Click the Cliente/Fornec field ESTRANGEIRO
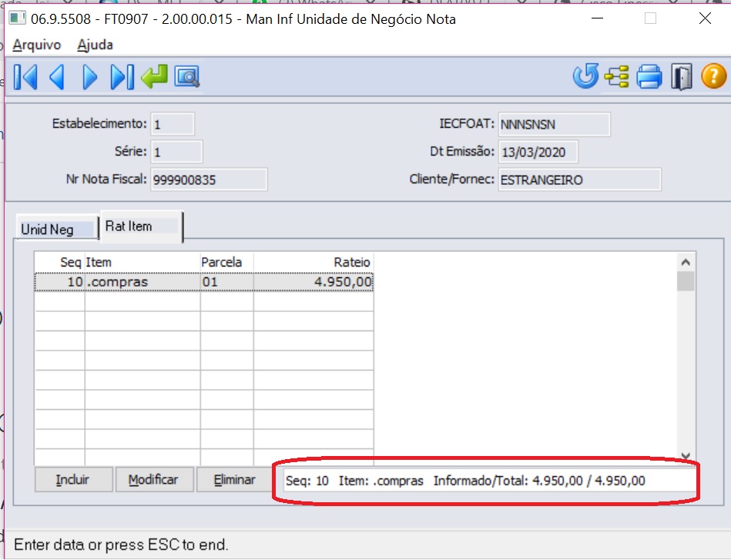This screenshot has width=731, height=560. pyautogui.click(x=579, y=179)
